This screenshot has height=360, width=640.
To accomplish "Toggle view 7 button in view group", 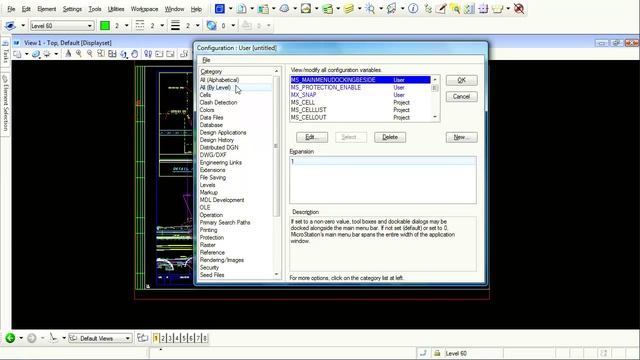I will click(x=198, y=338).
